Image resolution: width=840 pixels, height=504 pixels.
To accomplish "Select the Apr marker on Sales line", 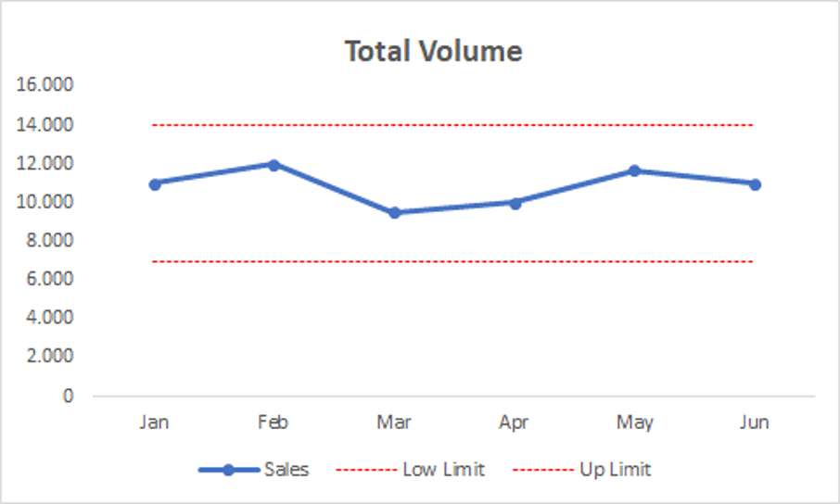I will [515, 203].
